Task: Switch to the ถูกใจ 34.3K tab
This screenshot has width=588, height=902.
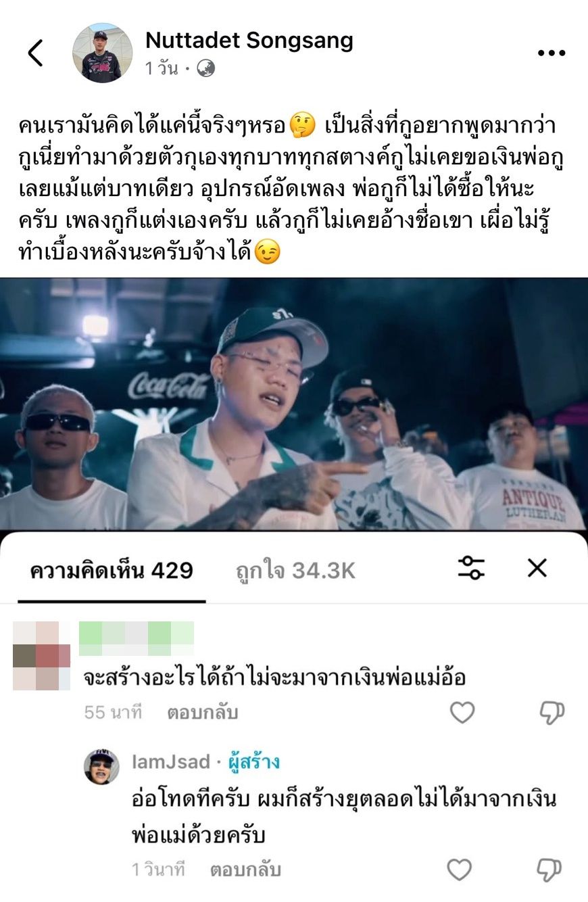Action: click(x=295, y=571)
